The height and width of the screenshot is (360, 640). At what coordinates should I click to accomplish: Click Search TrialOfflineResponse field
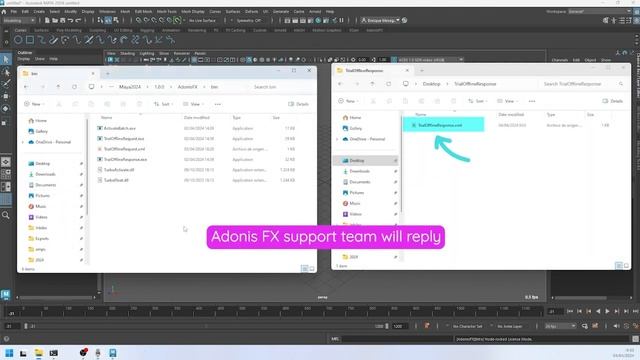pyautogui.click(x=584, y=84)
